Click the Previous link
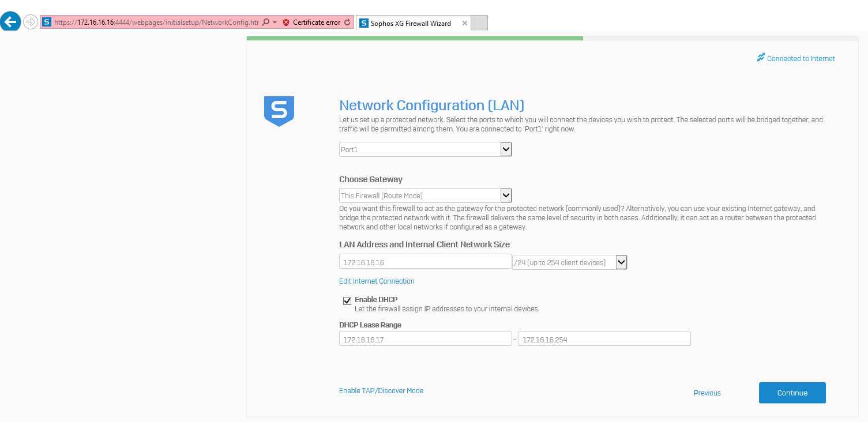The height and width of the screenshot is (422, 868). (x=707, y=393)
